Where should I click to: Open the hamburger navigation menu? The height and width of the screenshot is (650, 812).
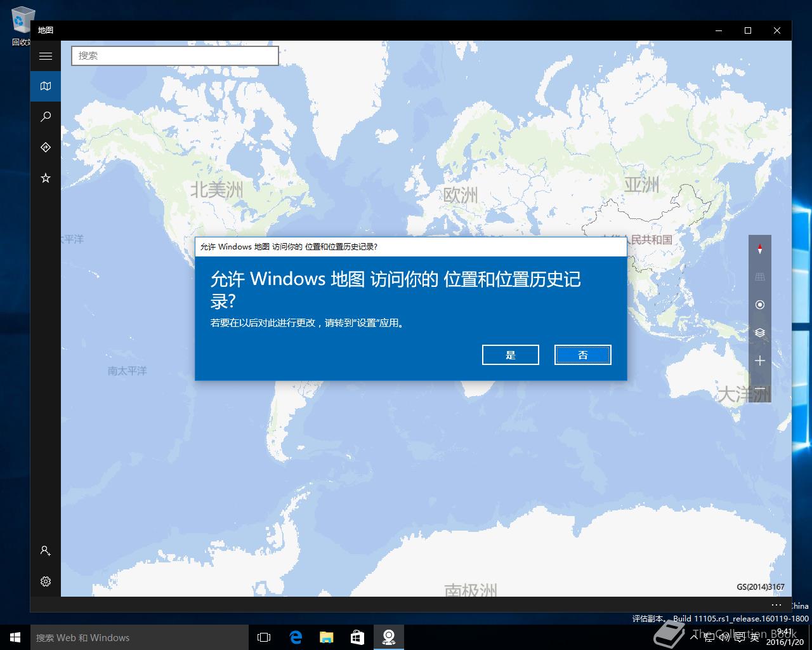point(46,56)
